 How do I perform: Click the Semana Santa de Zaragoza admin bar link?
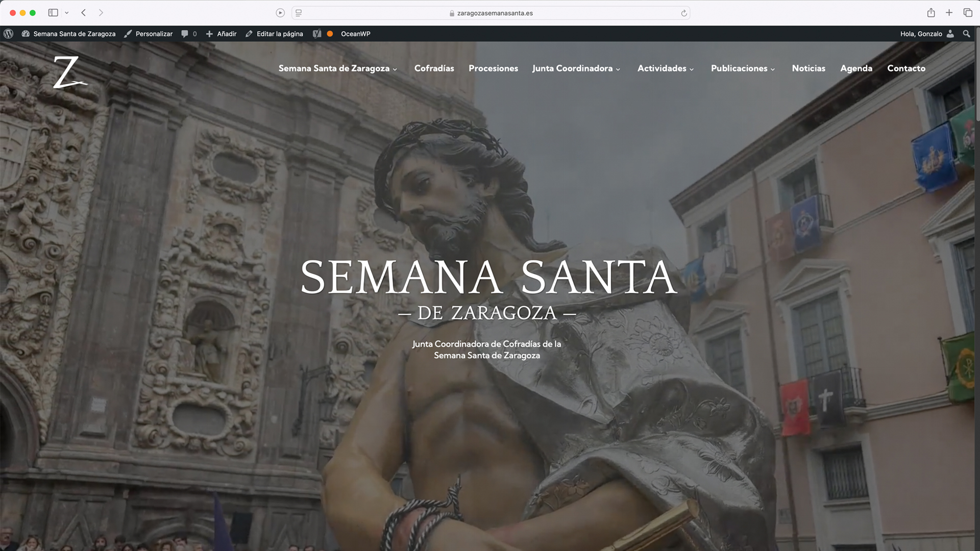coord(75,34)
